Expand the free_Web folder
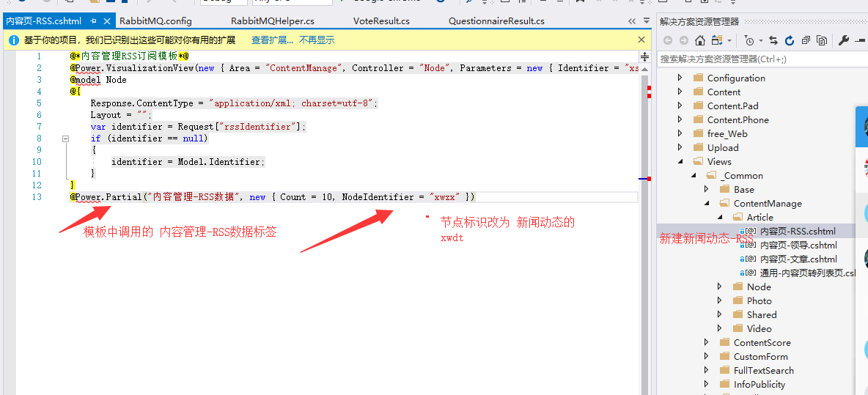Screen dimensions: 868x395 (680, 133)
